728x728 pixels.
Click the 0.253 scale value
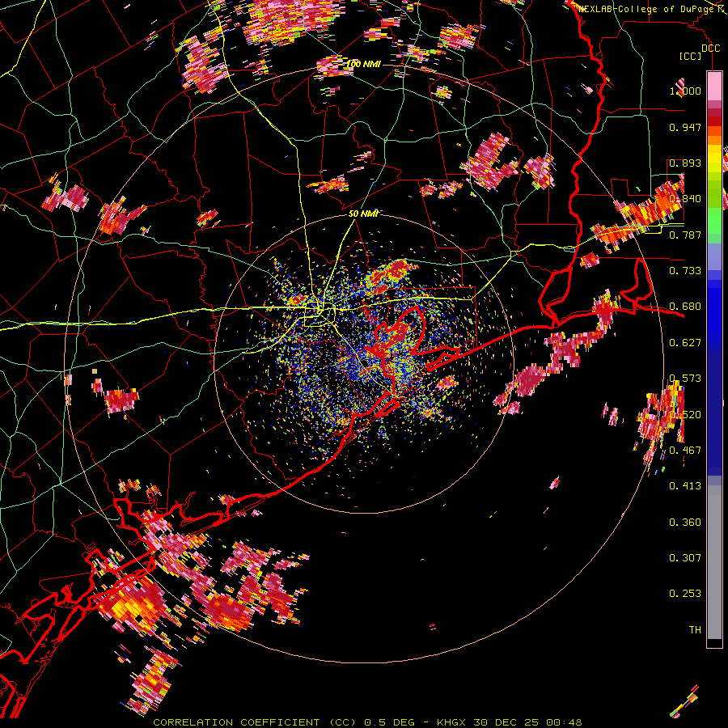[x=685, y=594]
